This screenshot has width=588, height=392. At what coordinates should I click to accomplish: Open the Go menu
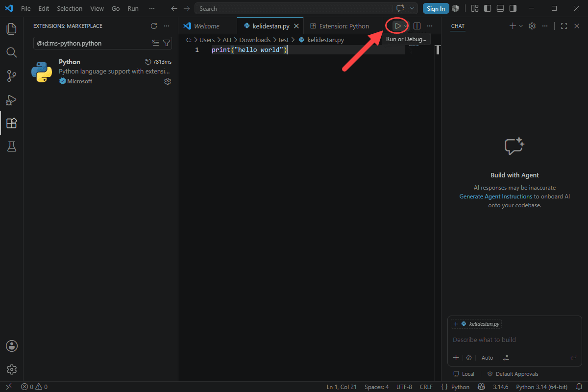tap(116, 8)
